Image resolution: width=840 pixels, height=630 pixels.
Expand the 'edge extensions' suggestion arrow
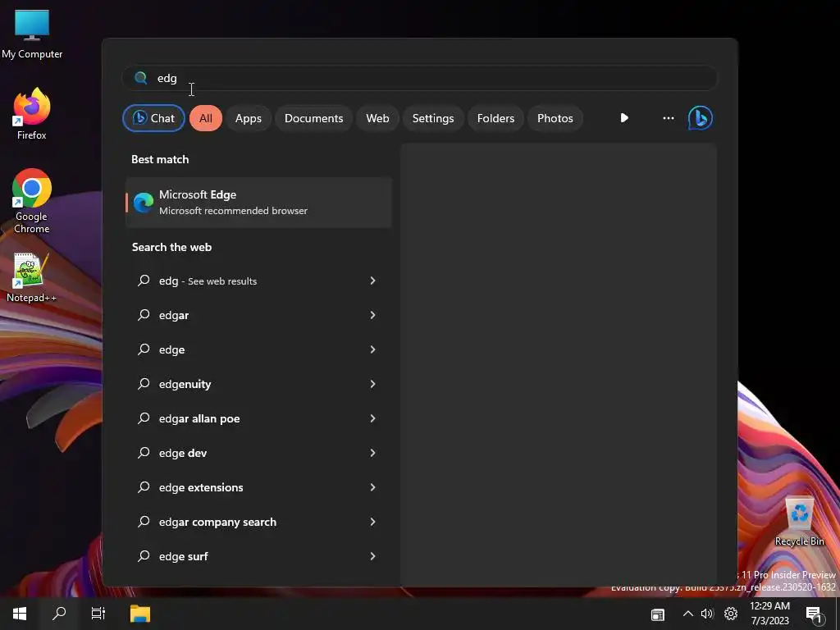tap(373, 487)
